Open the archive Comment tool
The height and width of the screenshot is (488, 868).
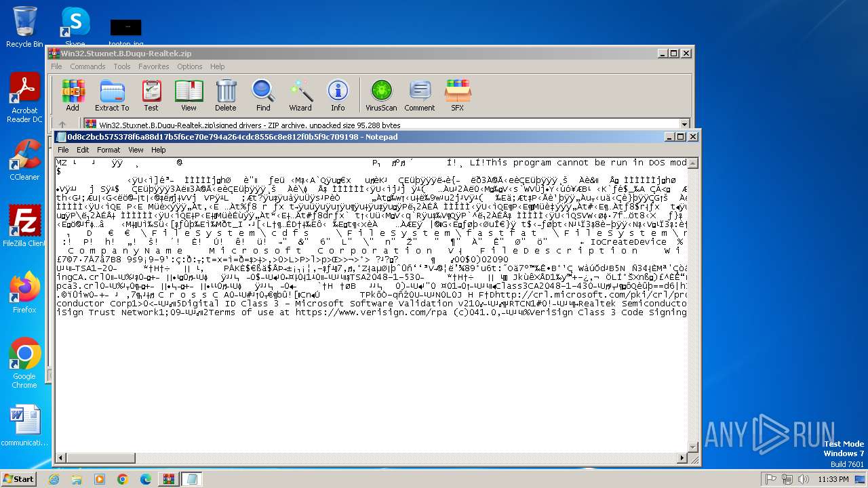click(420, 96)
